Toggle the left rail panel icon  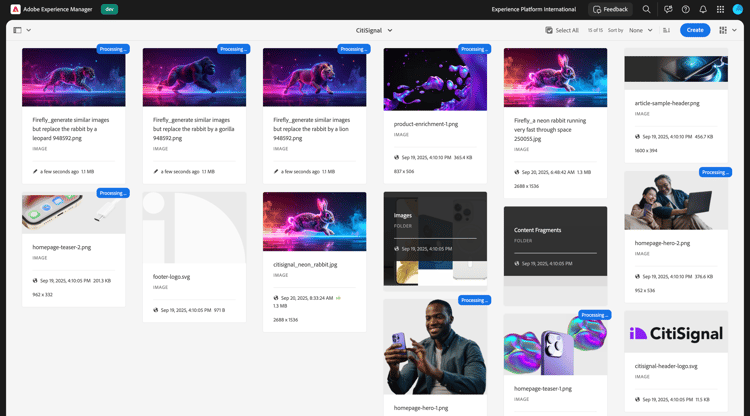point(18,30)
